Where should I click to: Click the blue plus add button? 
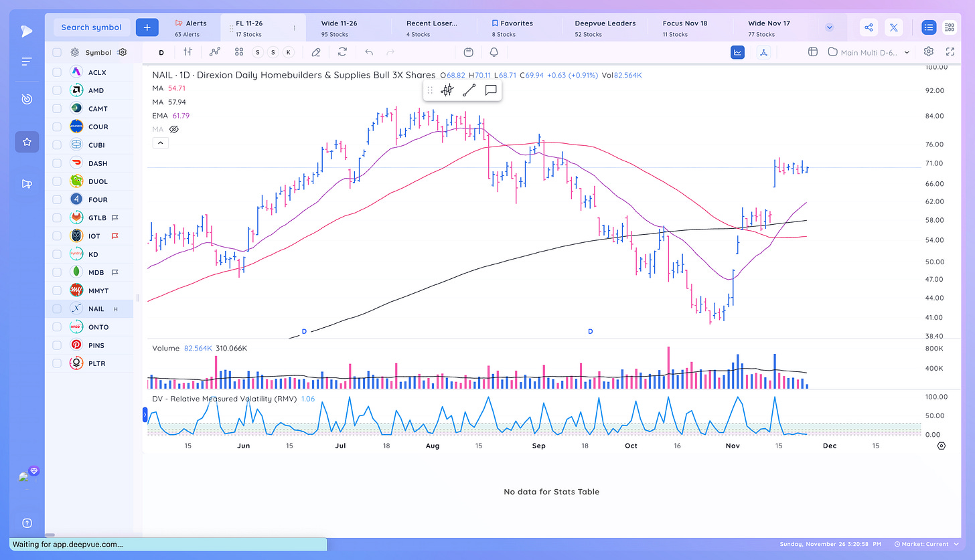tap(147, 27)
